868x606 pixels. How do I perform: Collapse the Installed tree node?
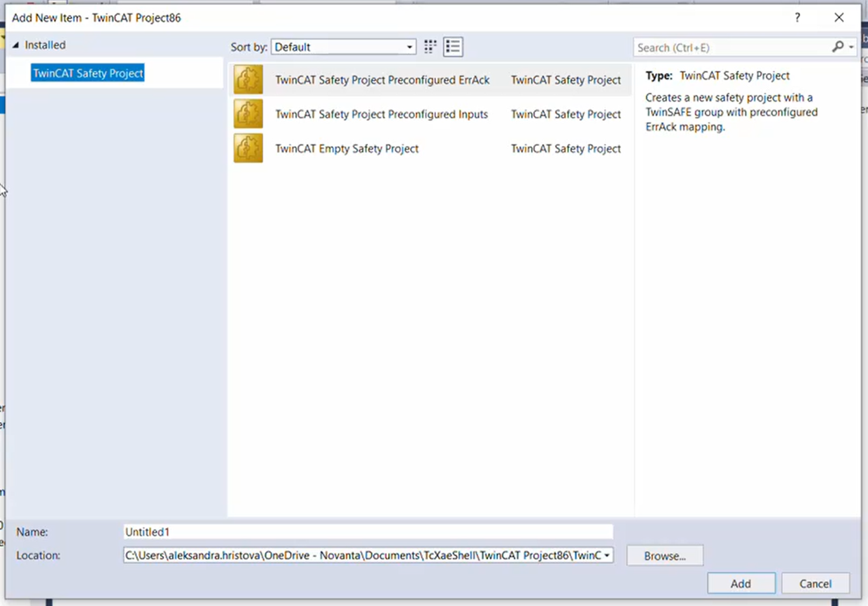[16, 45]
